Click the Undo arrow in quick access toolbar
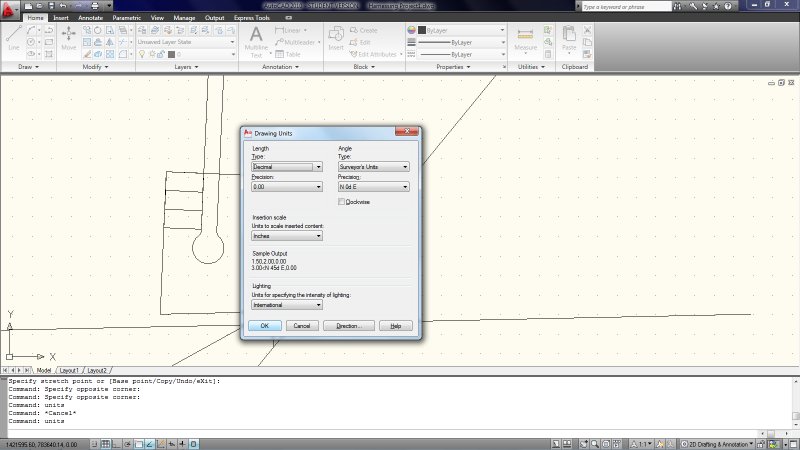 (63, 6)
